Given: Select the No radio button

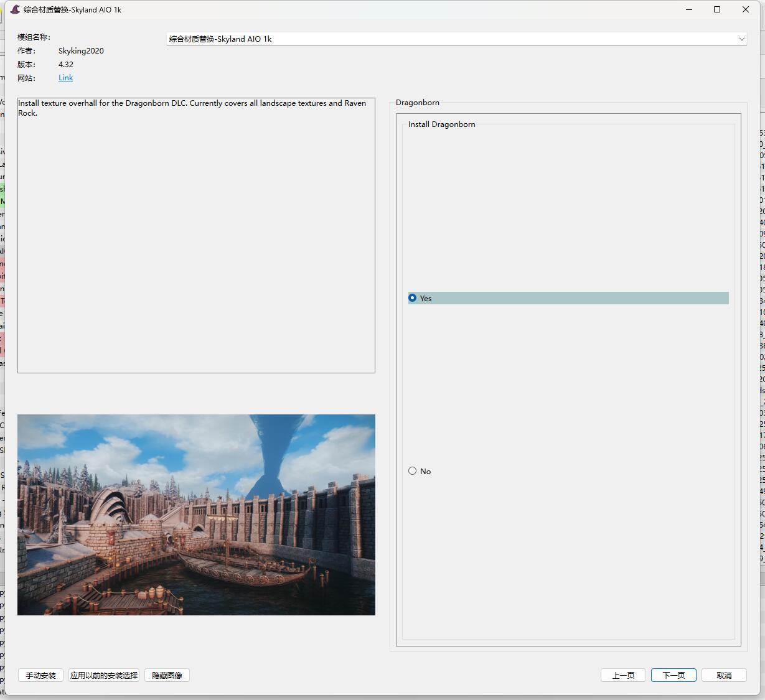Looking at the screenshot, I should (x=412, y=471).
